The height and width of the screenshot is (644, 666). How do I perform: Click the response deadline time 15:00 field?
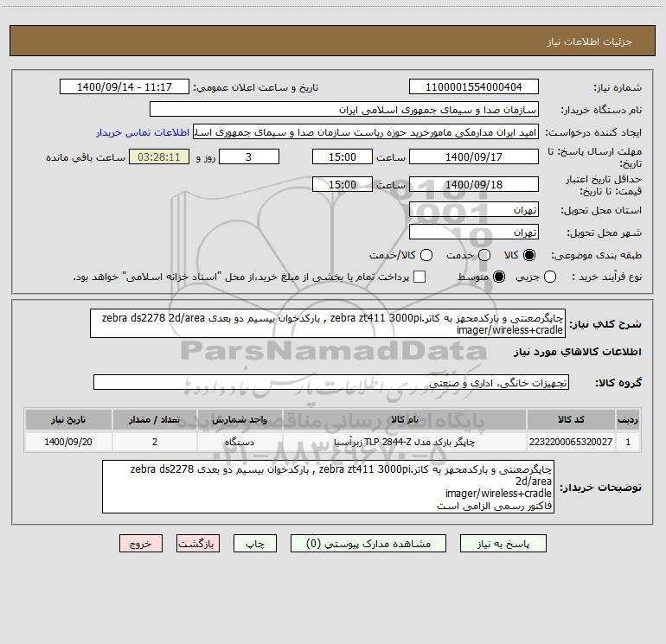point(343,156)
